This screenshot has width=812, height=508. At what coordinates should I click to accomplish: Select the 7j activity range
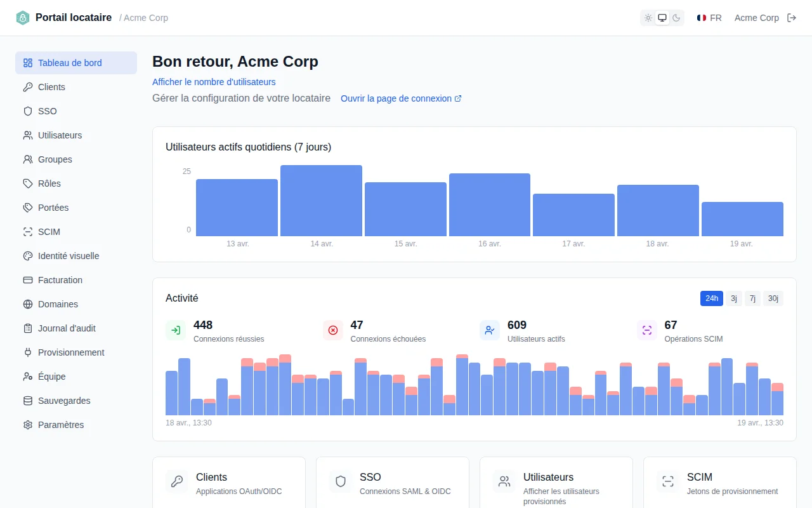[752, 298]
